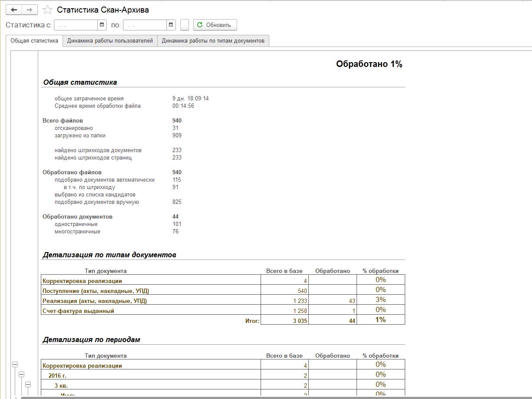
Task: Click the forward navigation arrow
Action: coord(30,10)
